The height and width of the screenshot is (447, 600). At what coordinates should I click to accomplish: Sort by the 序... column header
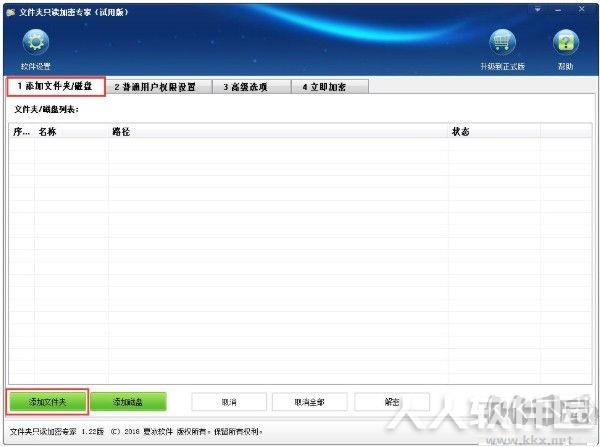(22, 132)
